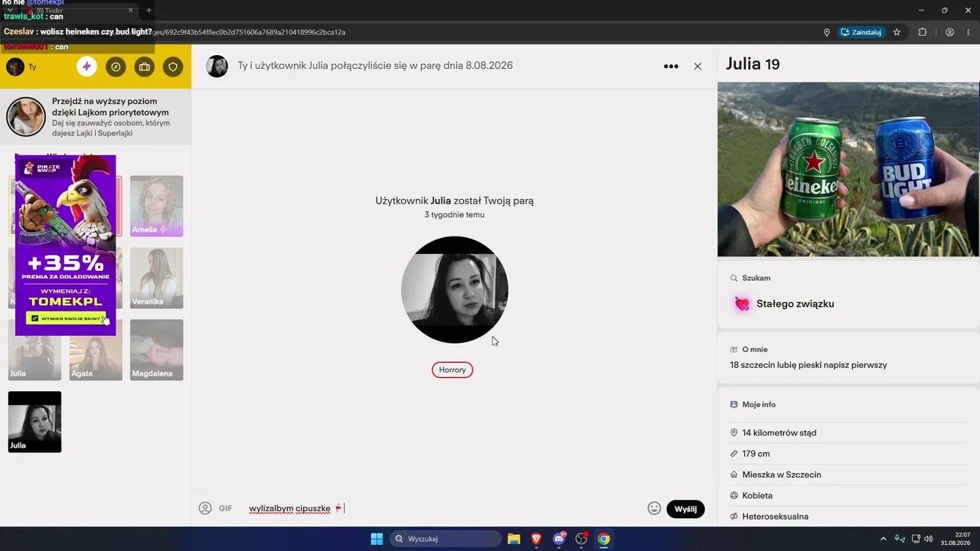This screenshot has height=551, width=980.
Task: Open the Chrome profile account icon
Action: pyautogui.click(x=949, y=32)
